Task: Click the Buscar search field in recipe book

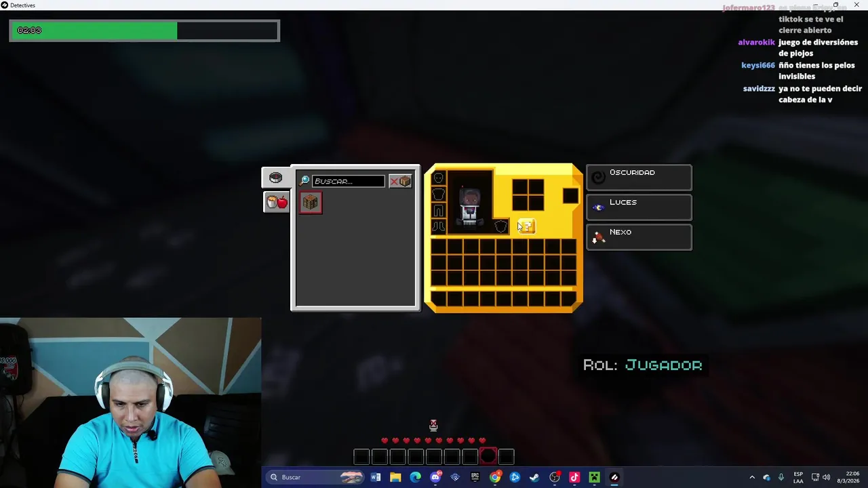Action: [x=348, y=181]
